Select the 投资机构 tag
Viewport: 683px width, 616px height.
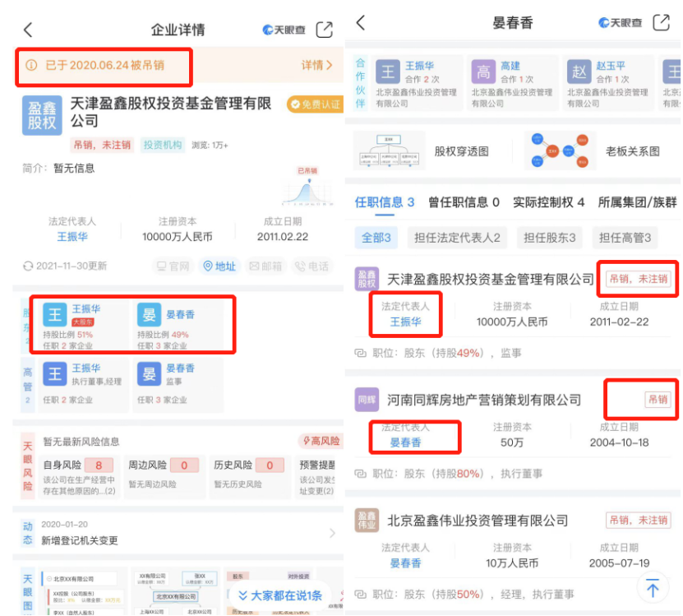pyautogui.click(x=163, y=145)
